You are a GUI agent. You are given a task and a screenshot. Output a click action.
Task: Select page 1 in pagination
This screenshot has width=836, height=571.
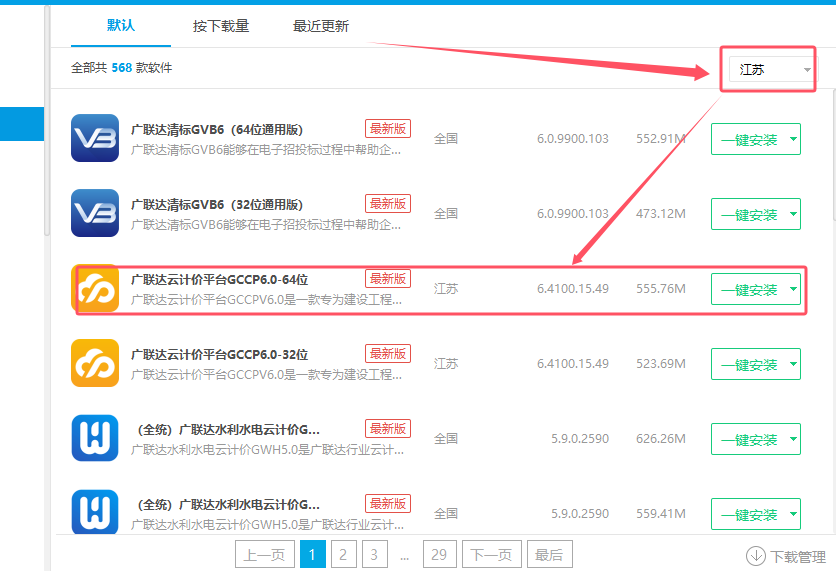coord(312,554)
